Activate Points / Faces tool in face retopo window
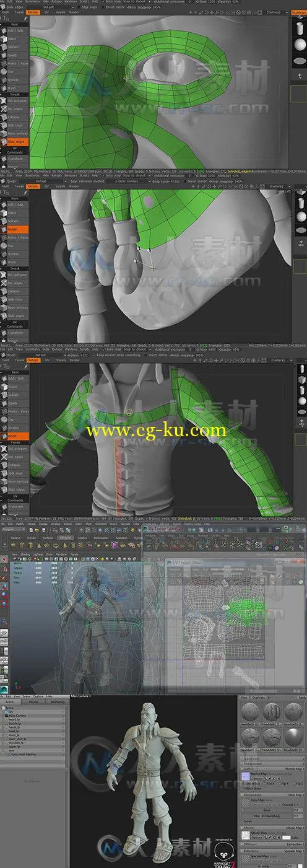 (15, 64)
